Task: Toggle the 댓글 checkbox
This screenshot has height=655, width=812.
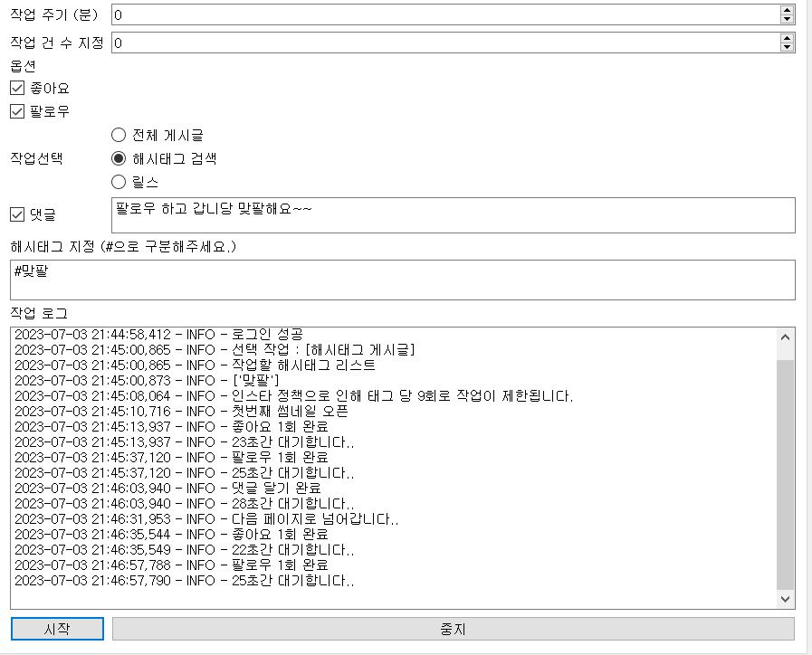Action: [17, 215]
